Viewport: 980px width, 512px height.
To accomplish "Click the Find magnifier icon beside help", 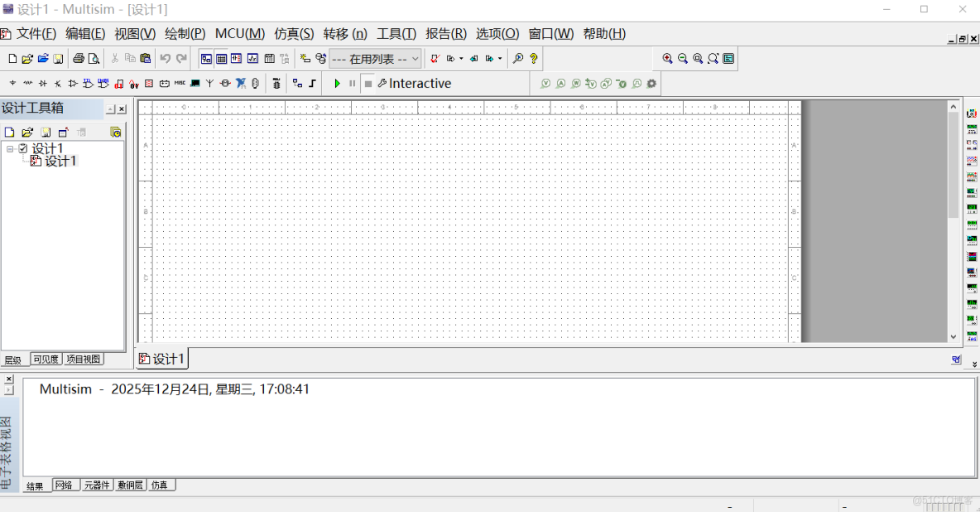I will 518,58.
